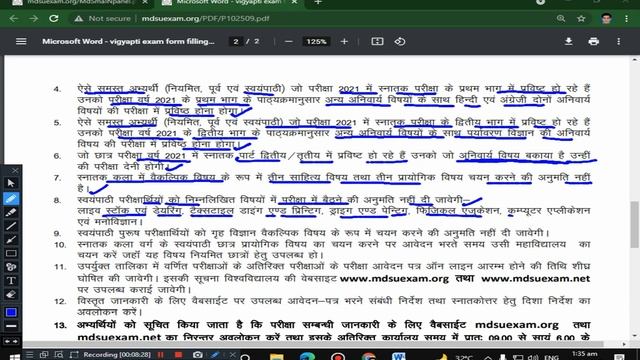Fit PDF page to width
The image size is (640, 360).
click(377, 42)
